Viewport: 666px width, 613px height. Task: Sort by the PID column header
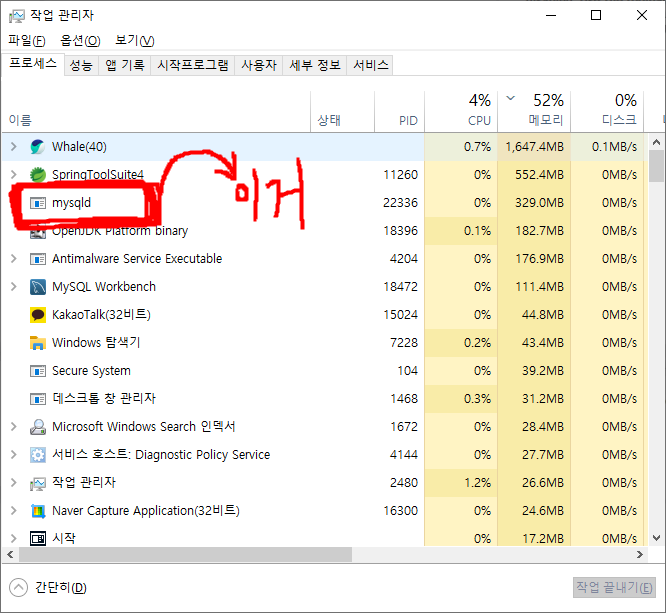click(399, 112)
